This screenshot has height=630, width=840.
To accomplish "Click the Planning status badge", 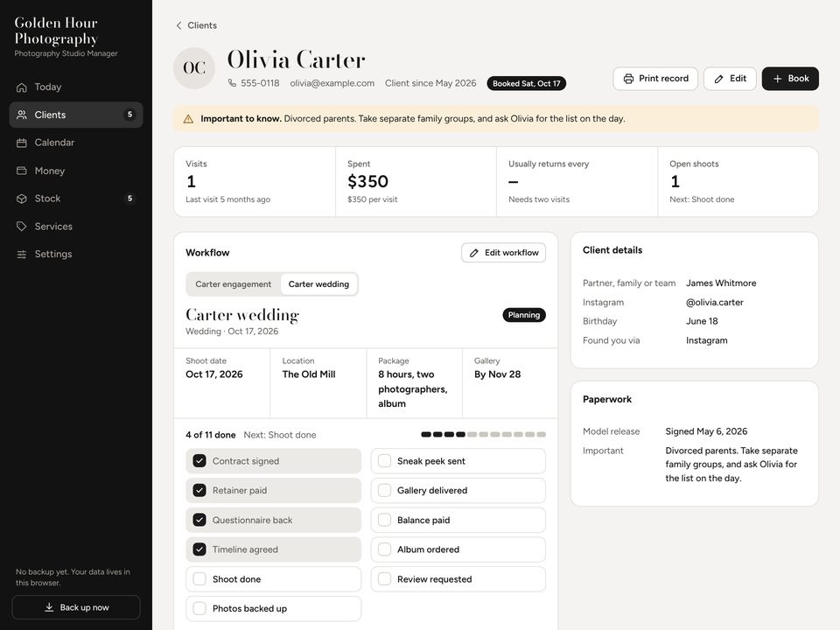I will (524, 315).
